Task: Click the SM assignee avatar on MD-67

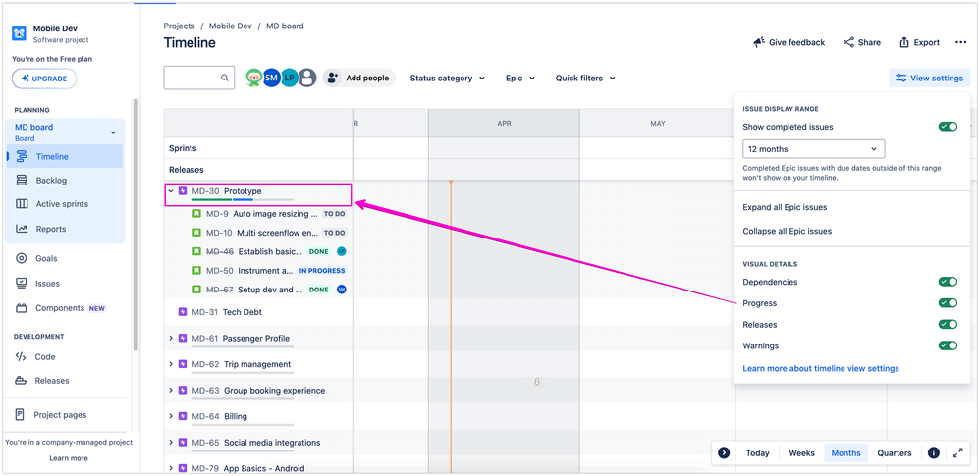Action: click(x=342, y=290)
